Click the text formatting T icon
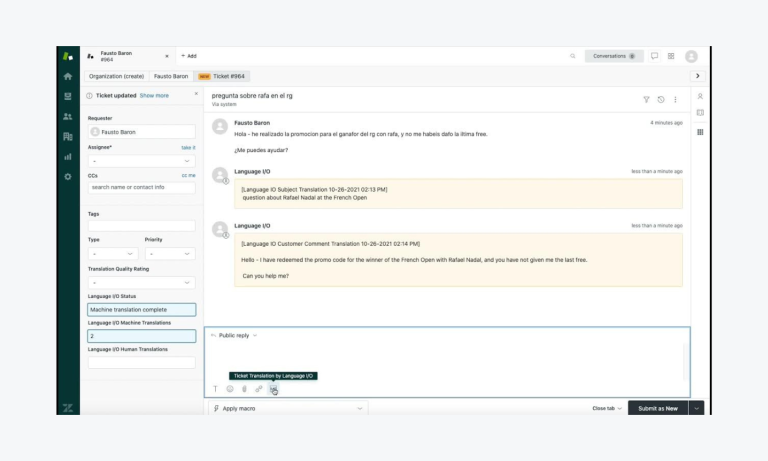768x461 pixels. pos(215,389)
